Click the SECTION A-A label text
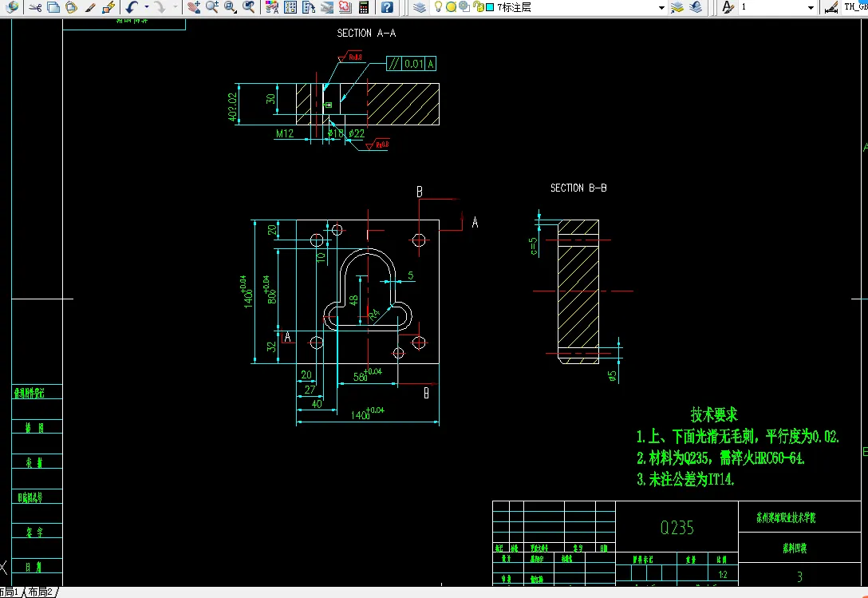The image size is (868, 598). coord(366,34)
